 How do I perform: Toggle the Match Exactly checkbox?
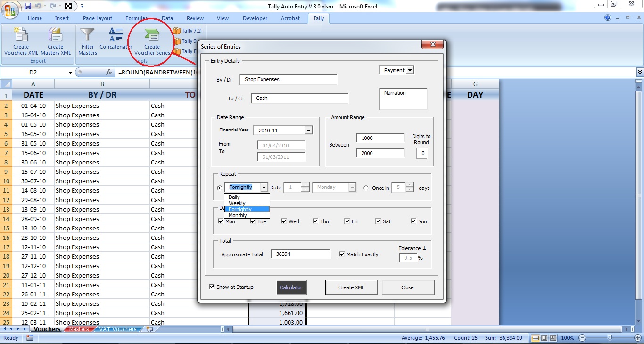(342, 254)
